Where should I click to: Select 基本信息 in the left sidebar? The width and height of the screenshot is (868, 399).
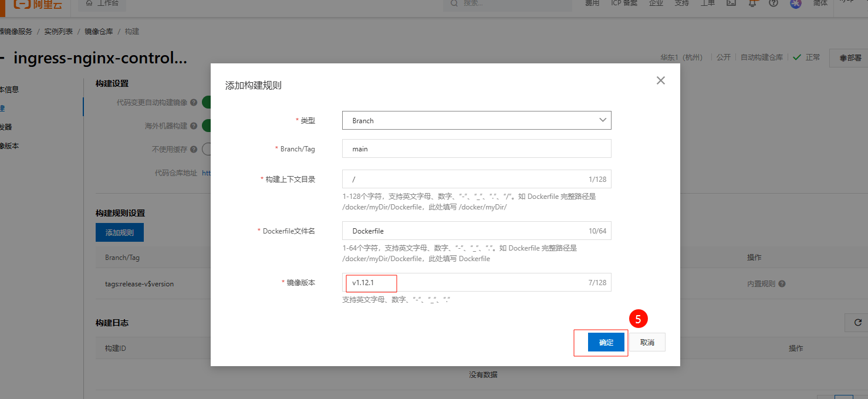click(9, 90)
